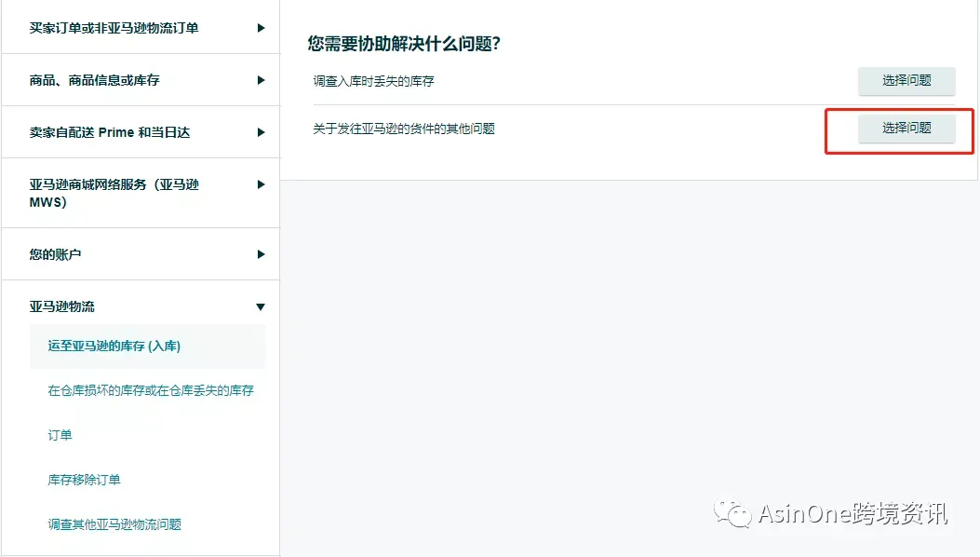Viewport: 980px width, 557px height.
Task: Click the 调查入库时丢失的库存 text
Action: 374,81
